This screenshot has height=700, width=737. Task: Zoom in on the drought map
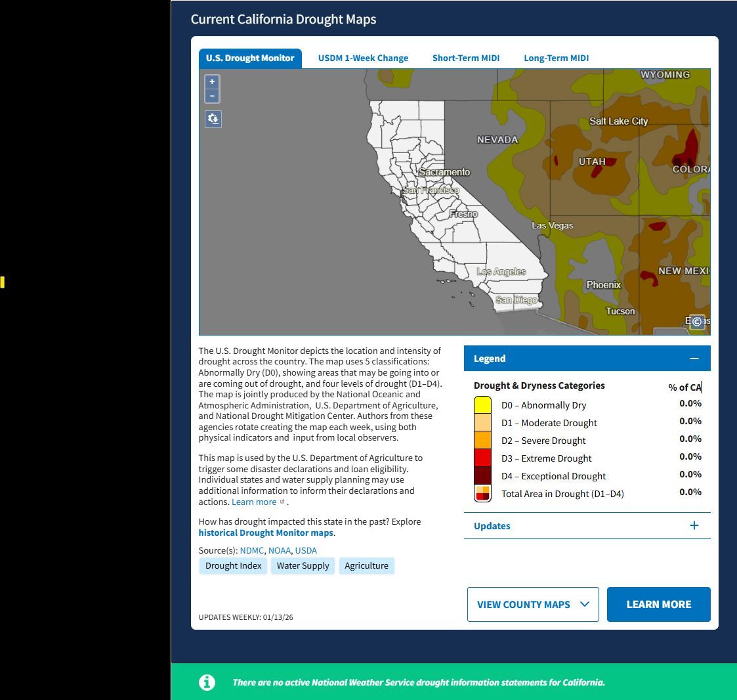pos(212,82)
